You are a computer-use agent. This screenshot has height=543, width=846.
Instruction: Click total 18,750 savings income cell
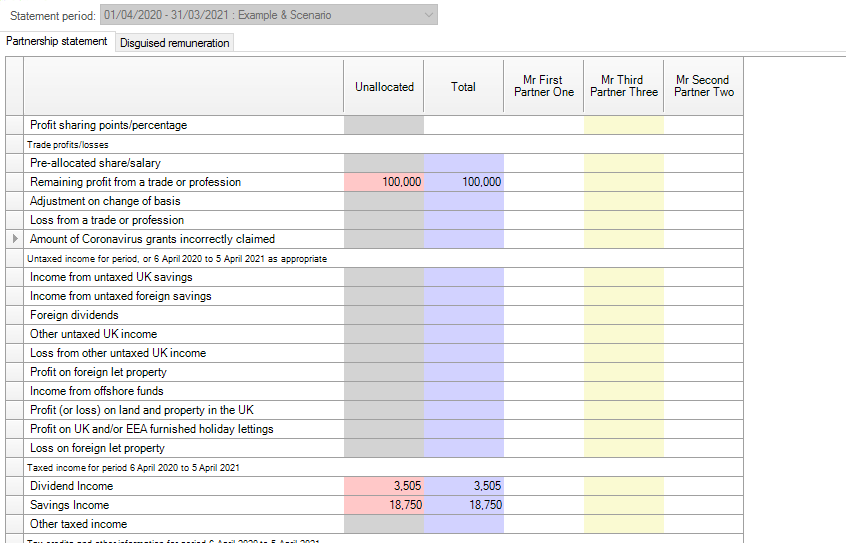[464, 505]
